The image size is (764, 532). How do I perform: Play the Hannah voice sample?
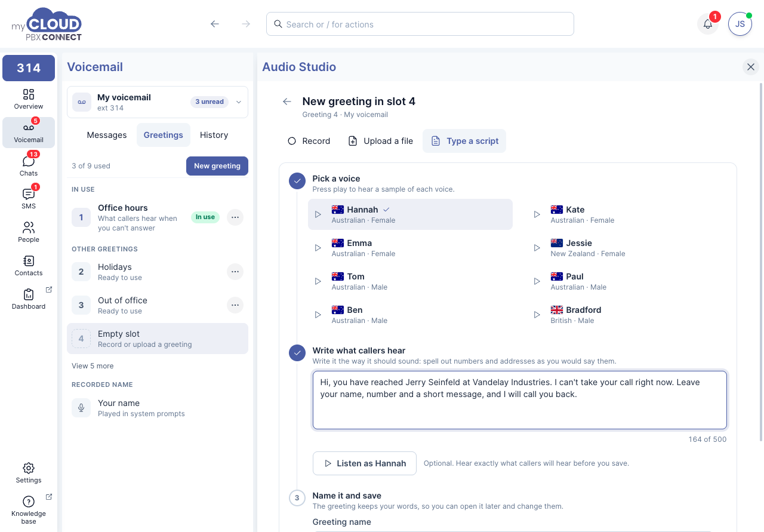[318, 214]
